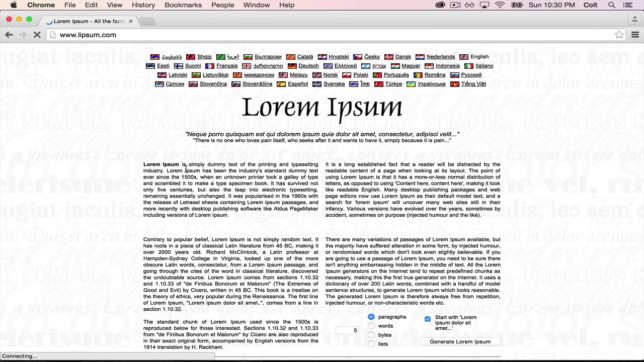
Task: Switch language to Česky
Action: 372,57
